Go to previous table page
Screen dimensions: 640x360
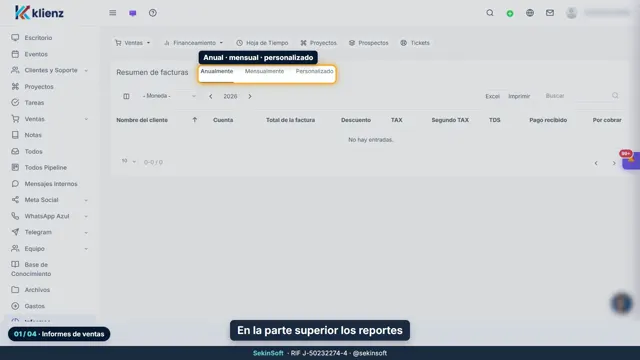[x=596, y=163]
